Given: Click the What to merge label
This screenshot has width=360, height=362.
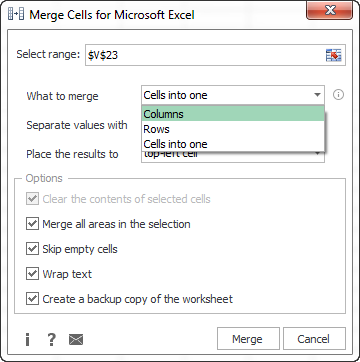Looking at the screenshot, I should pos(62,96).
